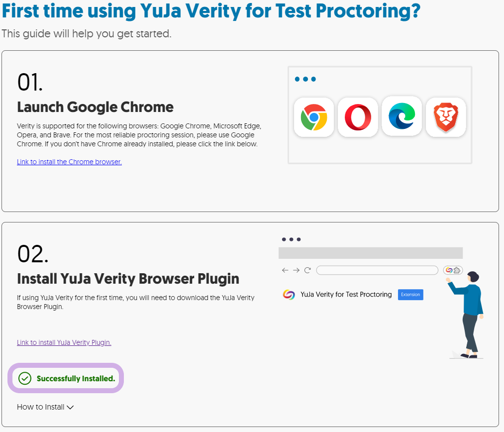Image resolution: width=504 pixels, height=432 pixels.
Task: Select the Microsoft Edge browser icon
Action: click(402, 116)
